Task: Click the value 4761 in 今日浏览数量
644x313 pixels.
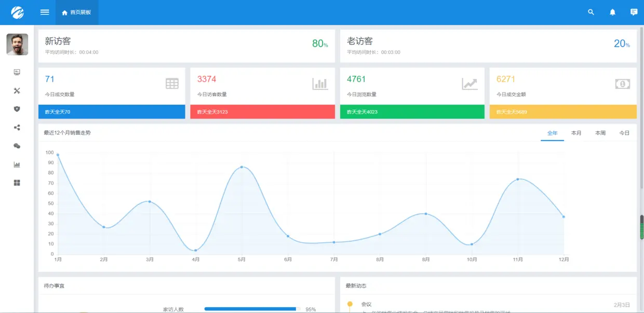Action: [356, 79]
